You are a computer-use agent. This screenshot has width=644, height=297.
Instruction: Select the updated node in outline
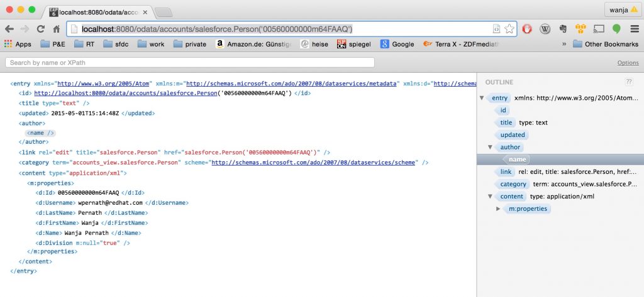512,135
